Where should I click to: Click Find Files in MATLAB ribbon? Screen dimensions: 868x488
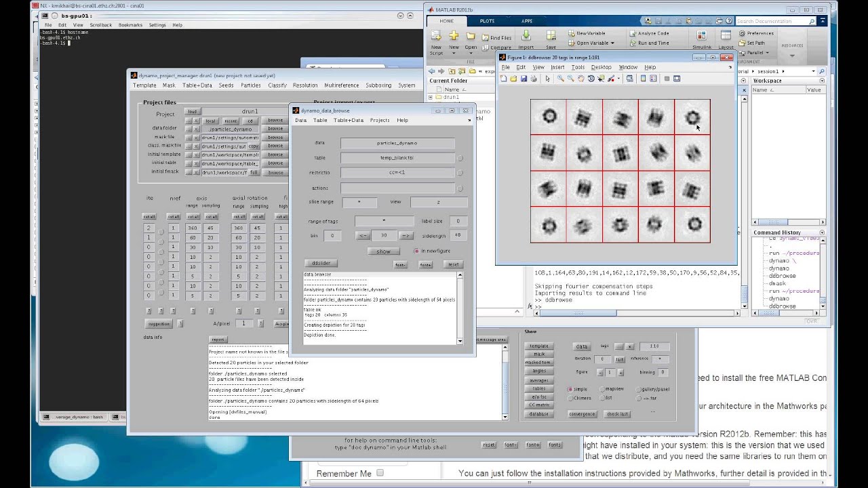pos(496,38)
